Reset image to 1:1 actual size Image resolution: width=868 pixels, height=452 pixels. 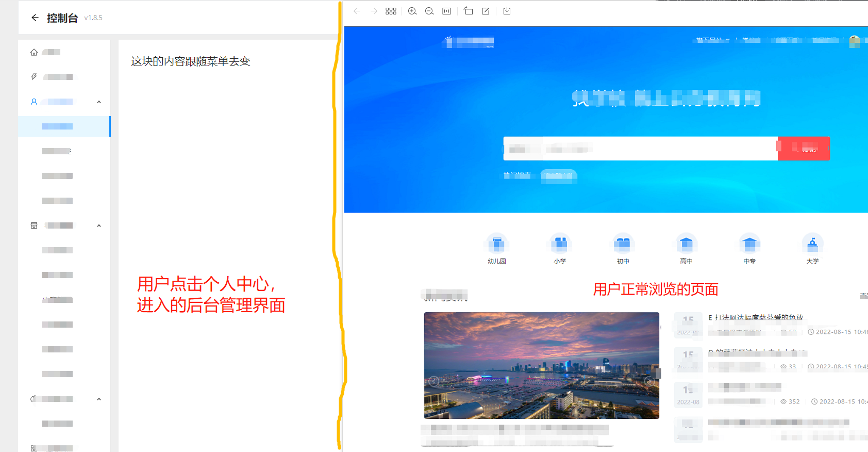pos(447,11)
